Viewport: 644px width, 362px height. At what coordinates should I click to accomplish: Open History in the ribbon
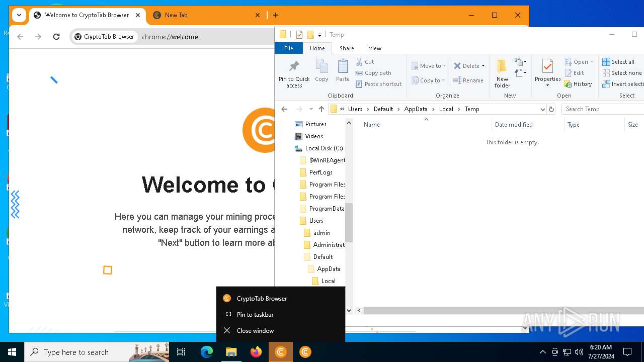click(x=578, y=84)
